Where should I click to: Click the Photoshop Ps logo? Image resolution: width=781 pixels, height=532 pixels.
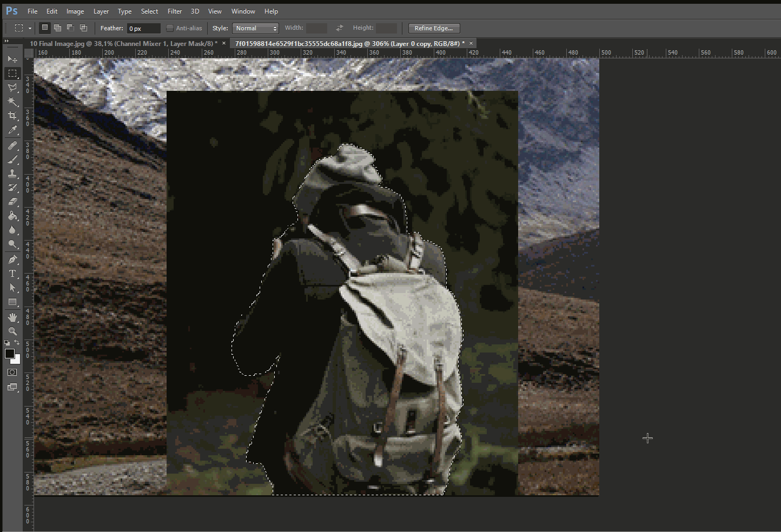[11, 11]
